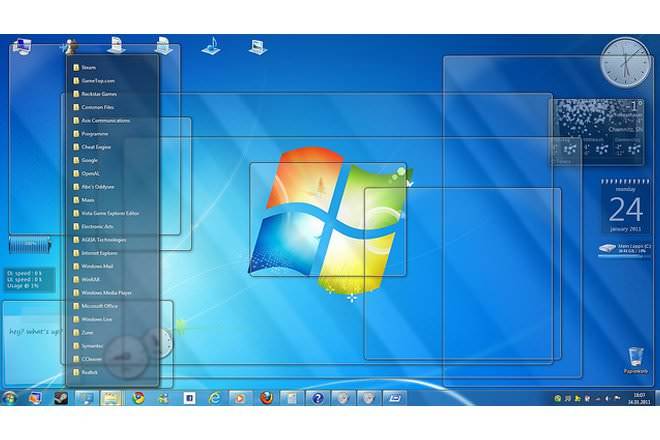Open the weather gadget
The height and width of the screenshot is (440, 660).
pyautogui.click(x=598, y=132)
